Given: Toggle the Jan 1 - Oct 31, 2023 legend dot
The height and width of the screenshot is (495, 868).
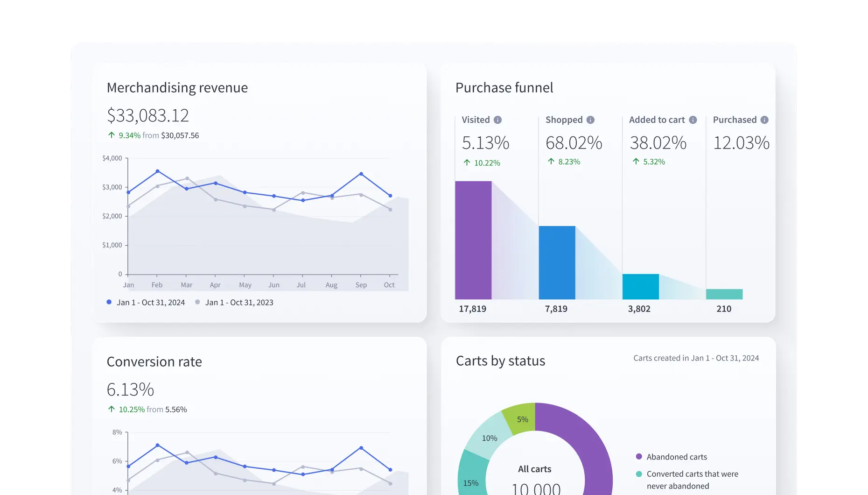Looking at the screenshot, I should [x=197, y=302].
